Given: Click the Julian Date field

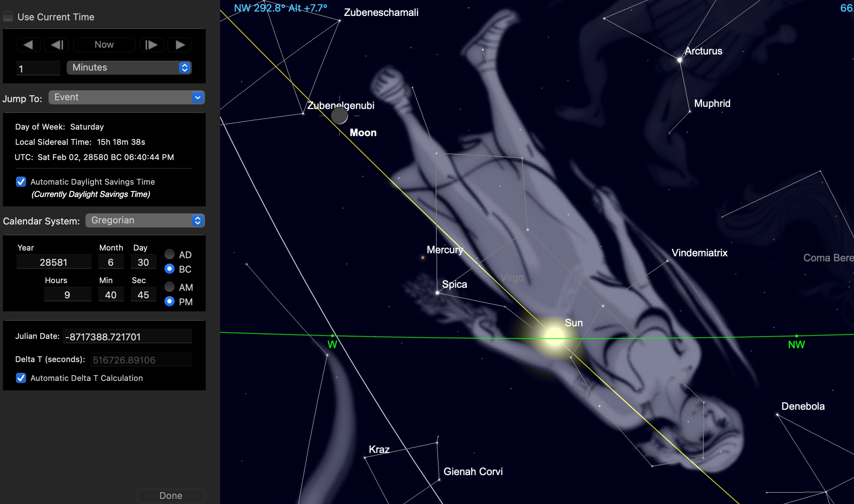Looking at the screenshot, I should (127, 337).
